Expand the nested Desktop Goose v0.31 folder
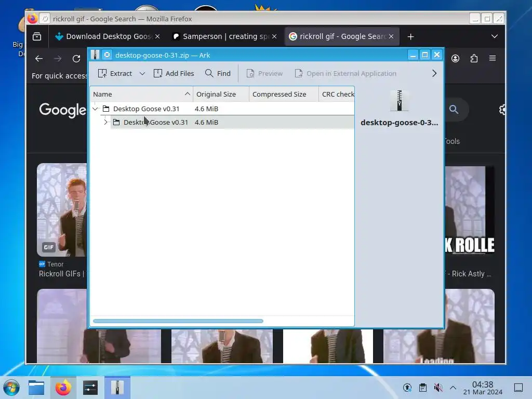This screenshot has width=532, height=399. 105,122
